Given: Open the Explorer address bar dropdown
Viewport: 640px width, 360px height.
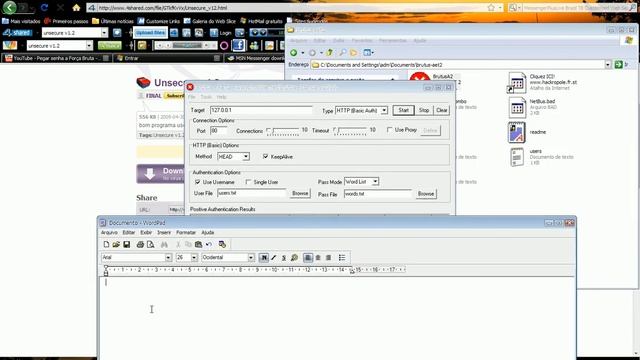Looking at the screenshot, I should tap(608, 64).
